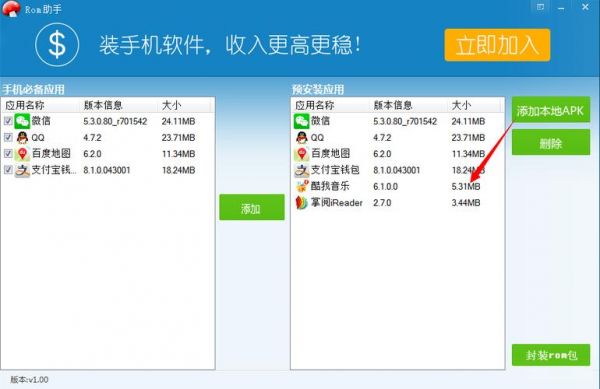Click version 6.1.0.0 of 酷我音乐

point(385,187)
